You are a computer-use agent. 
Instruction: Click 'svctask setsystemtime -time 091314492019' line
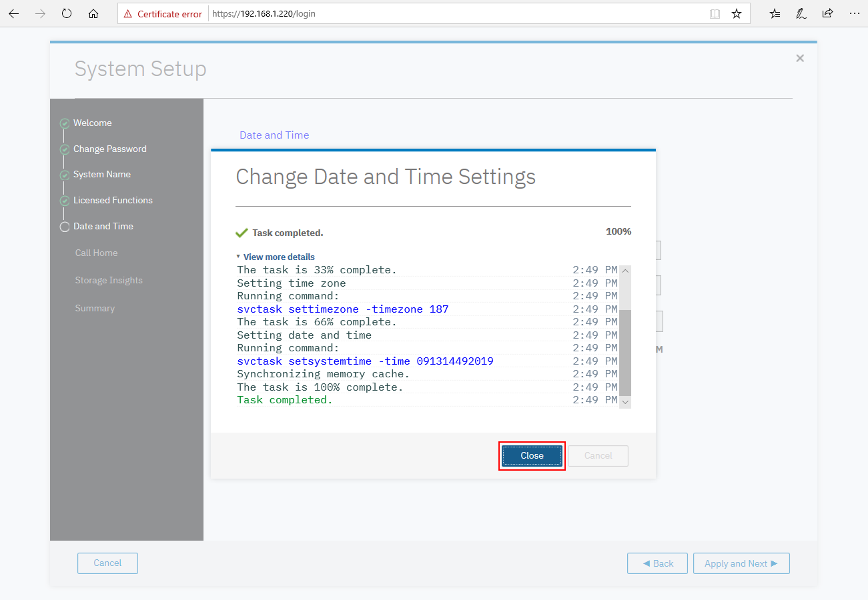pos(365,361)
